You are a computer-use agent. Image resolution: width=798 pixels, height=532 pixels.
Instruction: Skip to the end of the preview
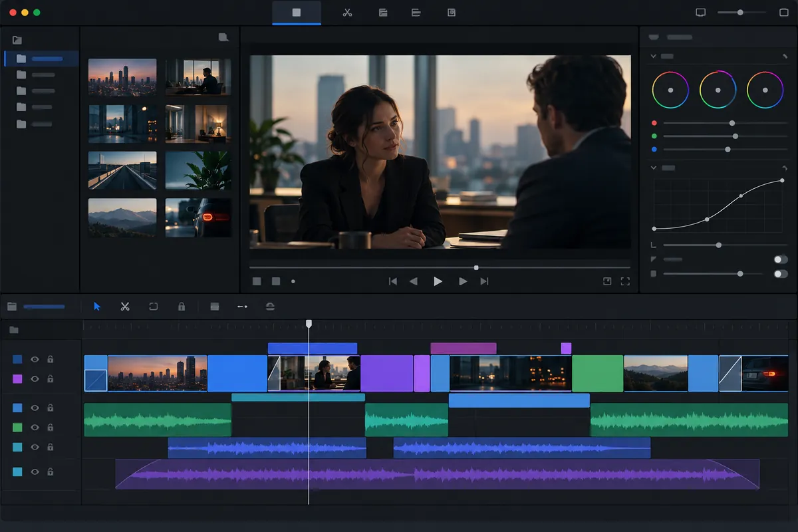484,281
